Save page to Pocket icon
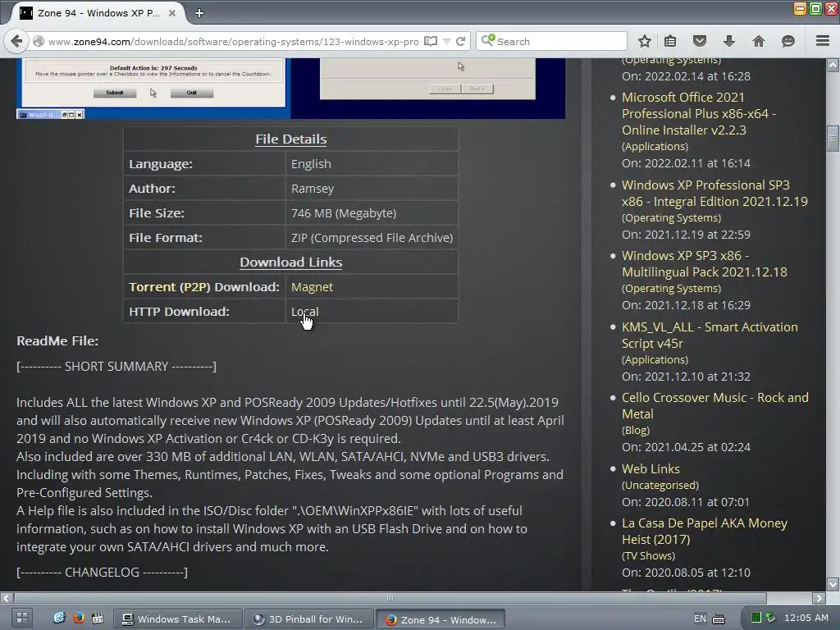The width and height of the screenshot is (840, 630). point(700,41)
